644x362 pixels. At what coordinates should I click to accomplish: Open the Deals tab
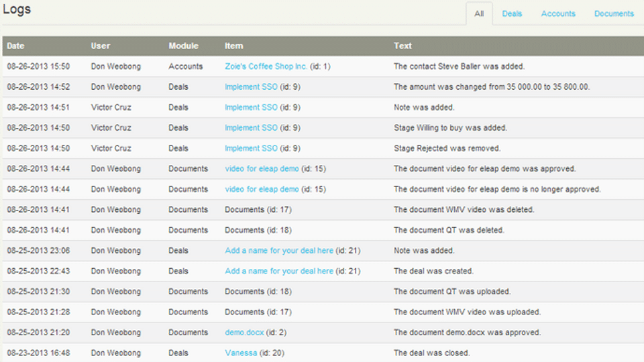(x=512, y=13)
